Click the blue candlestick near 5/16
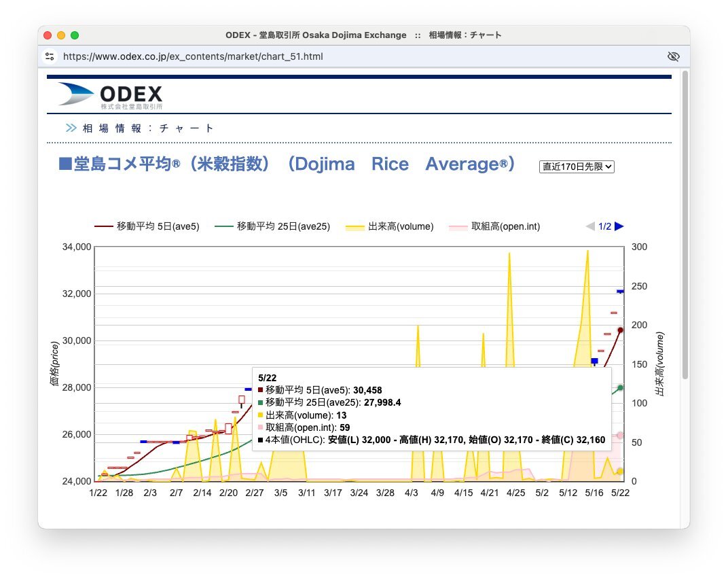The width and height of the screenshot is (728, 579). point(594,361)
